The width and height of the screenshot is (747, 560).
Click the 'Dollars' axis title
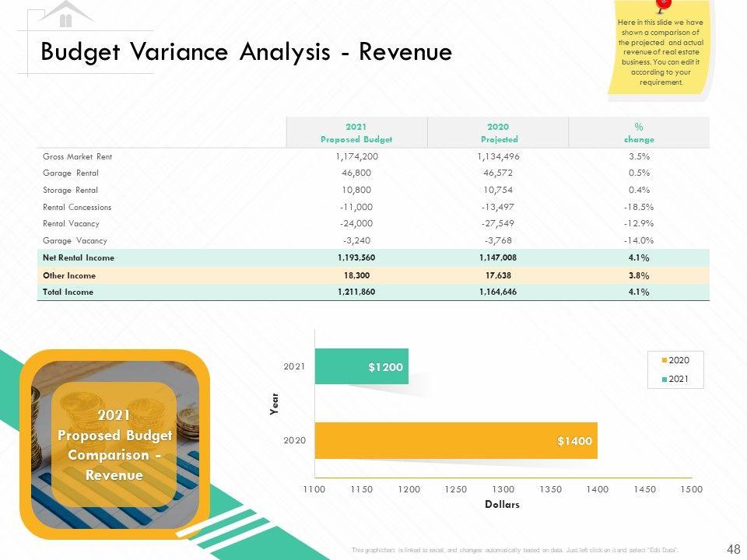502,504
